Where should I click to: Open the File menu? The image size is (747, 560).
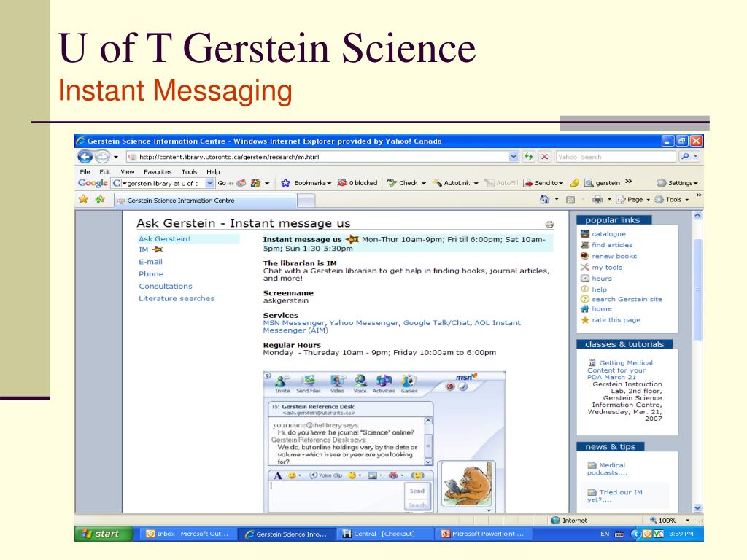[x=85, y=171]
